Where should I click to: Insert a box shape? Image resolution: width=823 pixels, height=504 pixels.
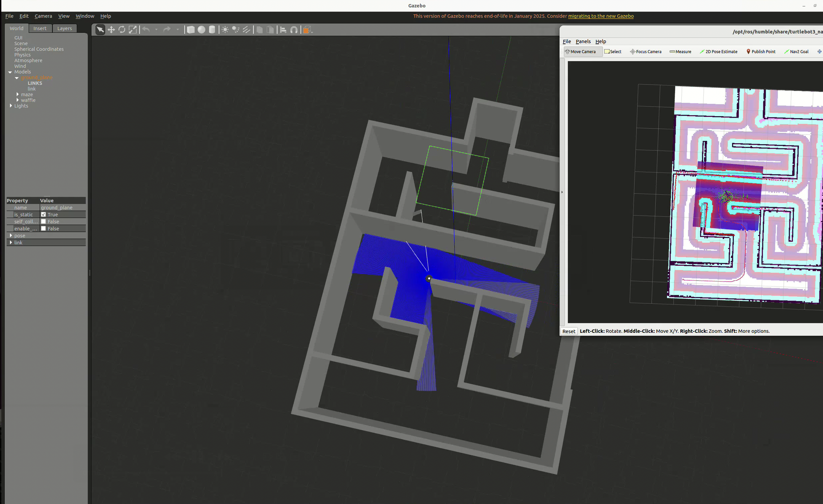click(x=191, y=30)
